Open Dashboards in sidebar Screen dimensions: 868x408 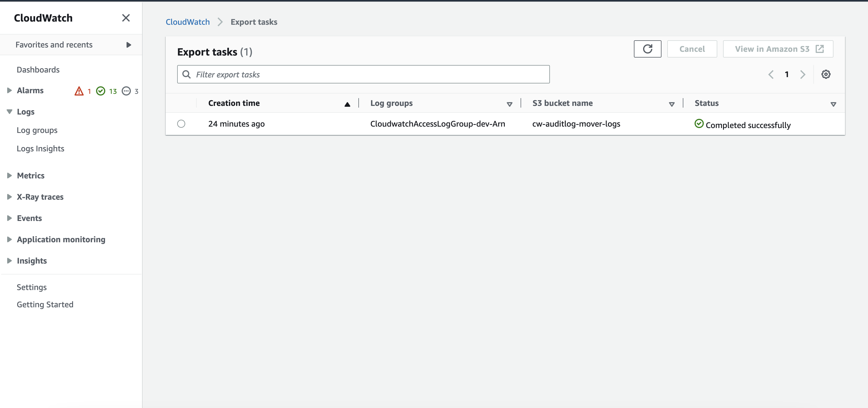coord(38,70)
